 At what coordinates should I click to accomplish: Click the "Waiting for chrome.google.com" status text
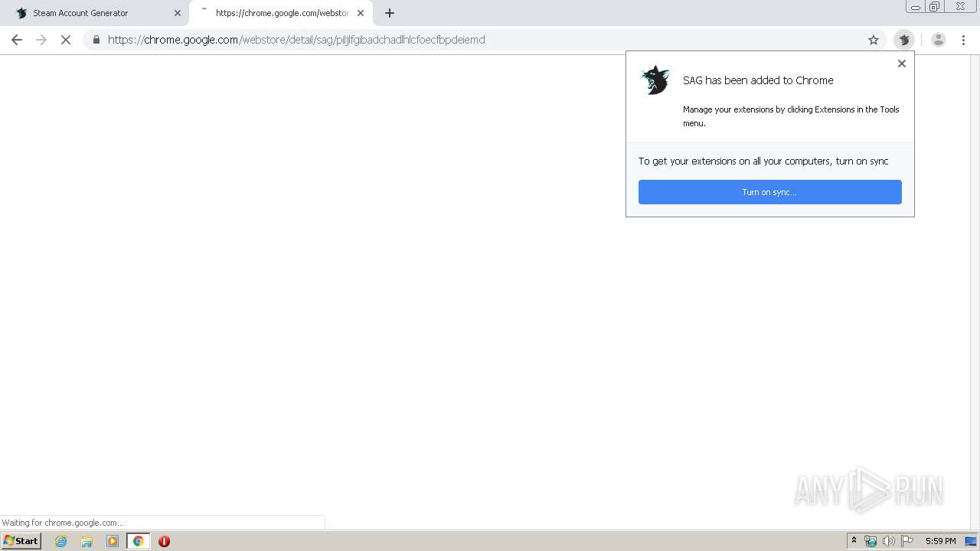pos(63,523)
